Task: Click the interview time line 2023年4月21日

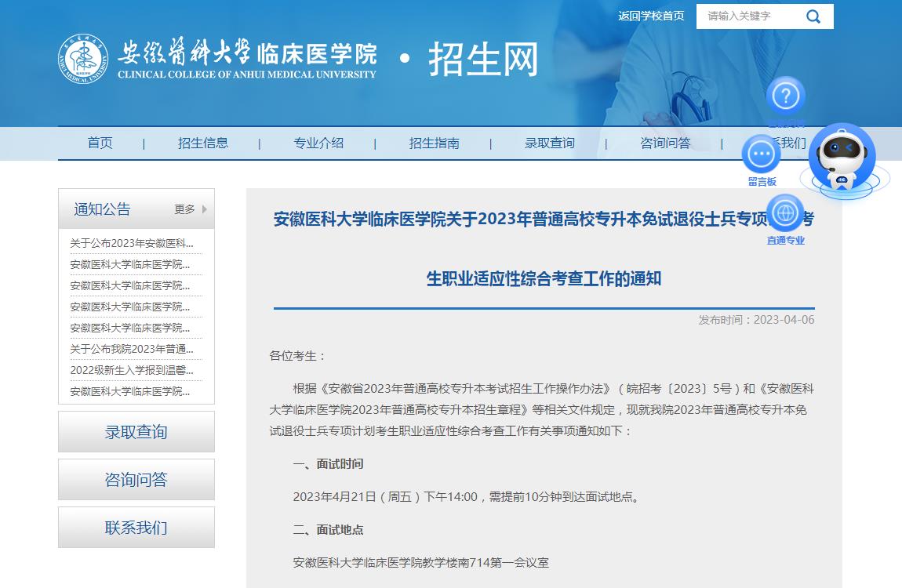Action: 467,496
